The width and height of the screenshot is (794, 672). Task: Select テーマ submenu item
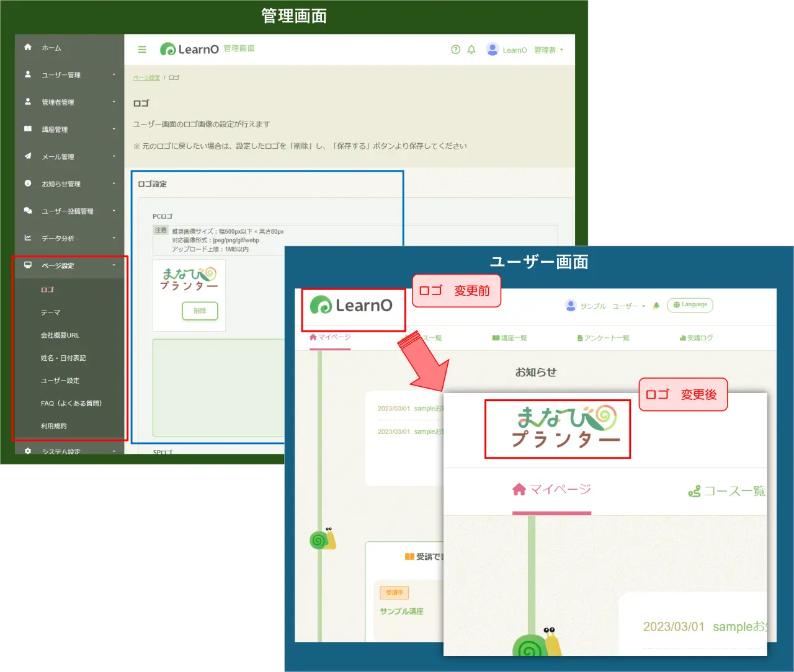pyautogui.click(x=51, y=312)
